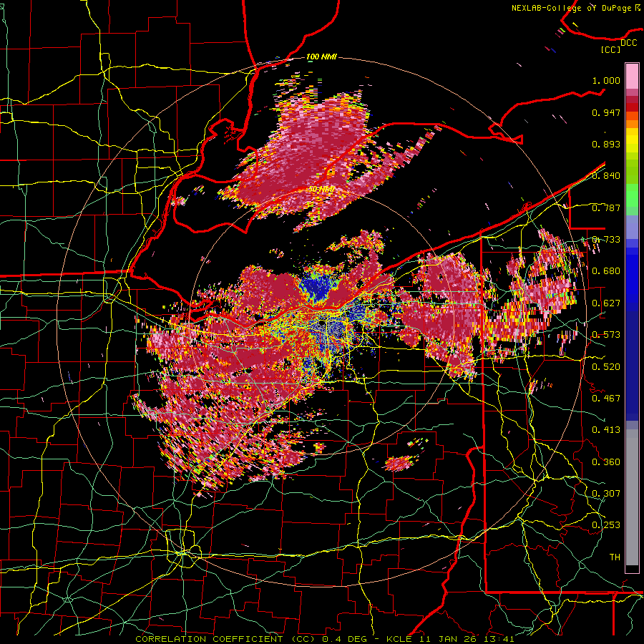The width and height of the screenshot is (644, 644).
Task: Click the [CC] units label
Action: point(610,49)
